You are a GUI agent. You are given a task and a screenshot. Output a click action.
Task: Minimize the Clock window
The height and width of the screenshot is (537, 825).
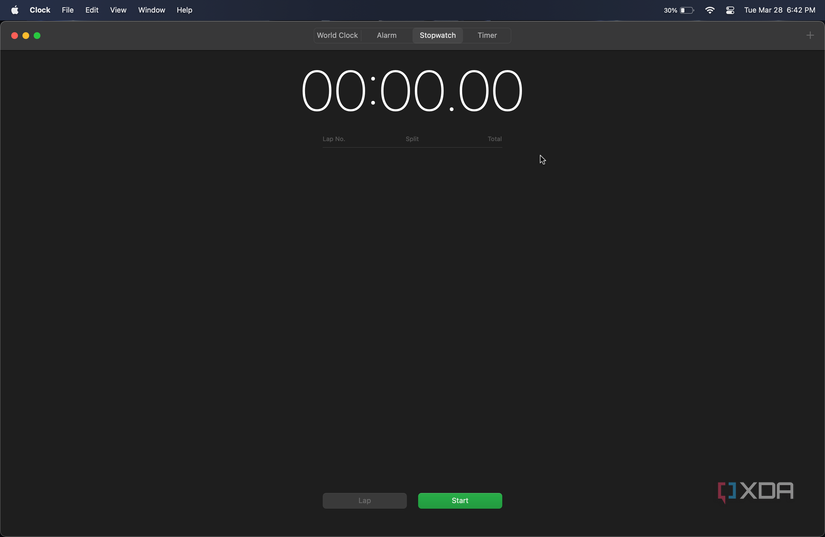tap(26, 36)
